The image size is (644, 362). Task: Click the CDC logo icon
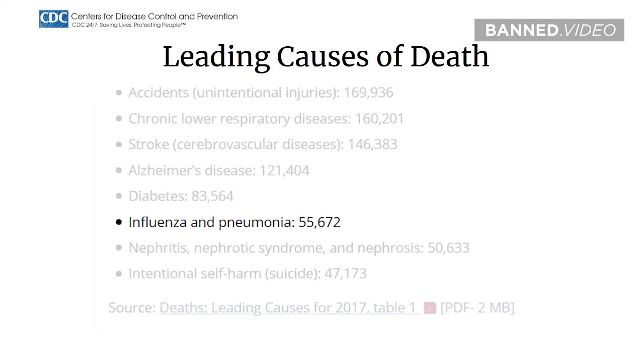(x=54, y=19)
